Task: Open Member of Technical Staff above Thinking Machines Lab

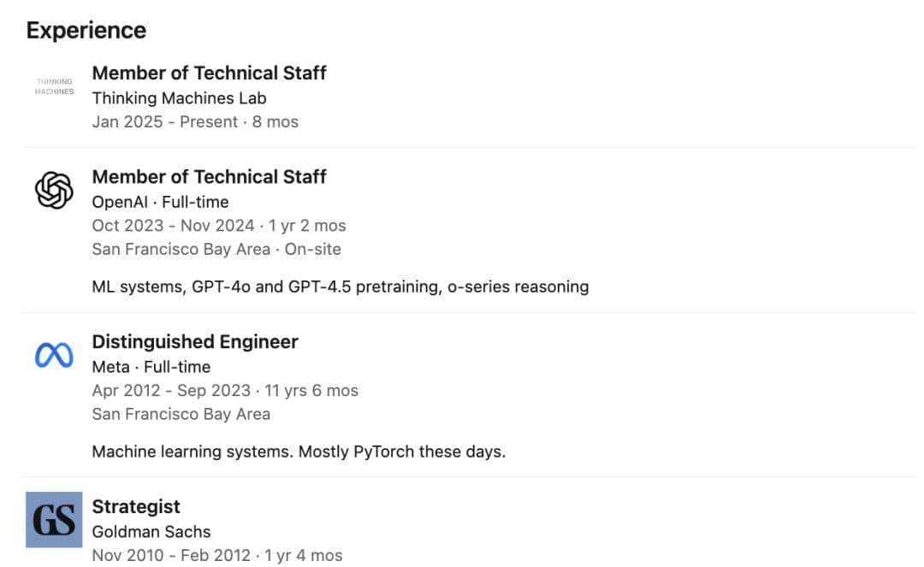Action: (x=209, y=74)
